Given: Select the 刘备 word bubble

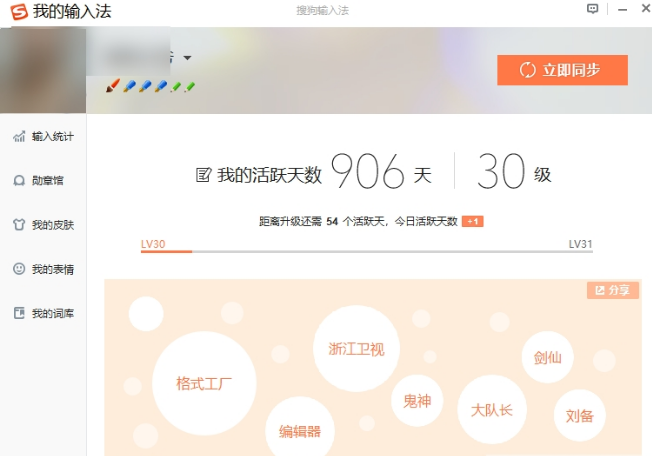Looking at the screenshot, I should pyautogui.click(x=580, y=415).
